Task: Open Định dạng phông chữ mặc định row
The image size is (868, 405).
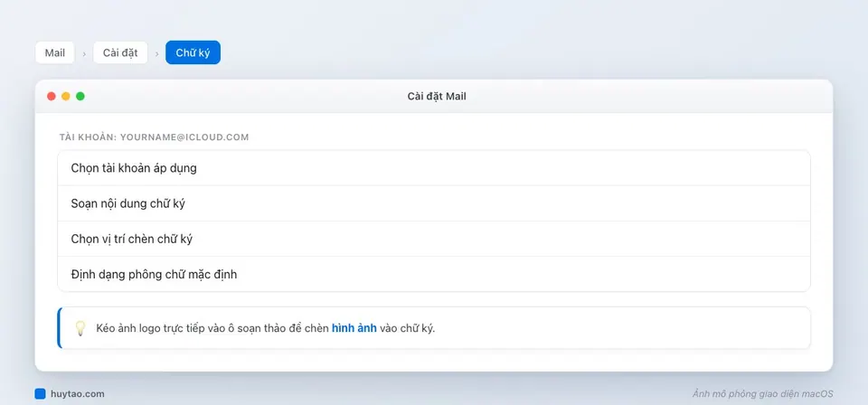Action: pos(433,274)
